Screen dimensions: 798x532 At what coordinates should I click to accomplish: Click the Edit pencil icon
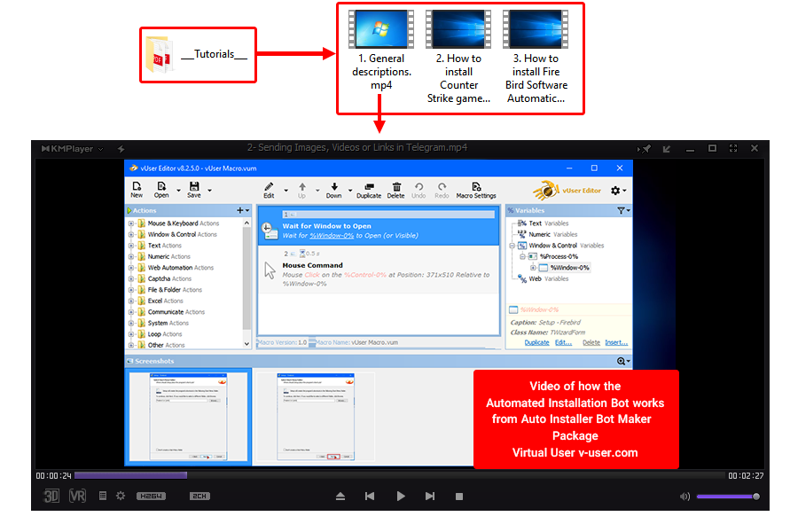pyautogui.click(x=269, y=190)
